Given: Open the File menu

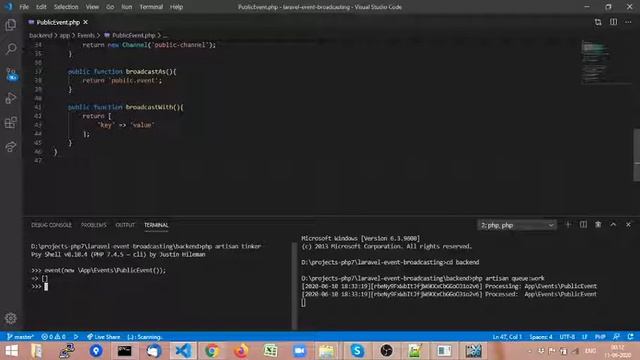Looking at the screenshot, I should [x=24, y=7].
